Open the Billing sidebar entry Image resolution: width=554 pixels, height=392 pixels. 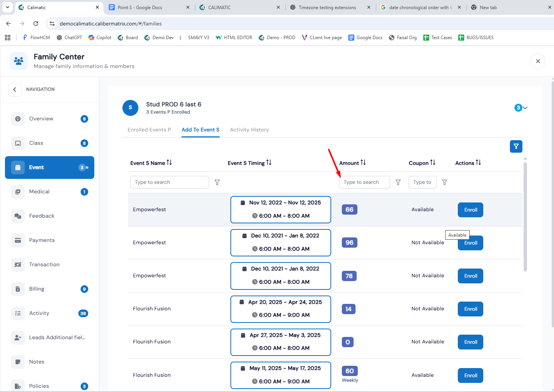(x=49, y=289)
